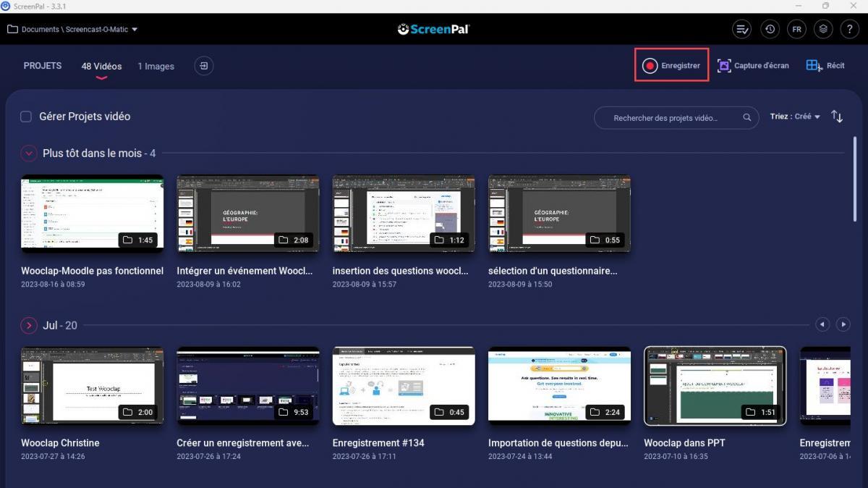The width and height of the screenshot is (868, 488).
Task: Click the folder icon on the 1:51 badge
Action: pyautogui.click(x=750, y=412)
